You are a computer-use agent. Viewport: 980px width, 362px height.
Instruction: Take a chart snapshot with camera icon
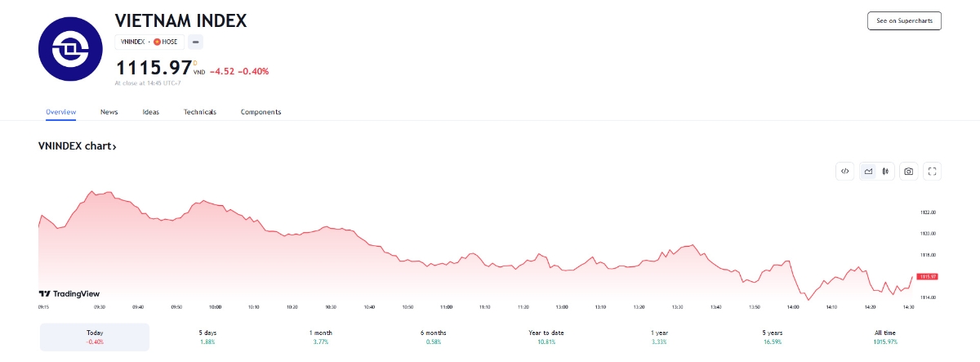tap(908, 171)
